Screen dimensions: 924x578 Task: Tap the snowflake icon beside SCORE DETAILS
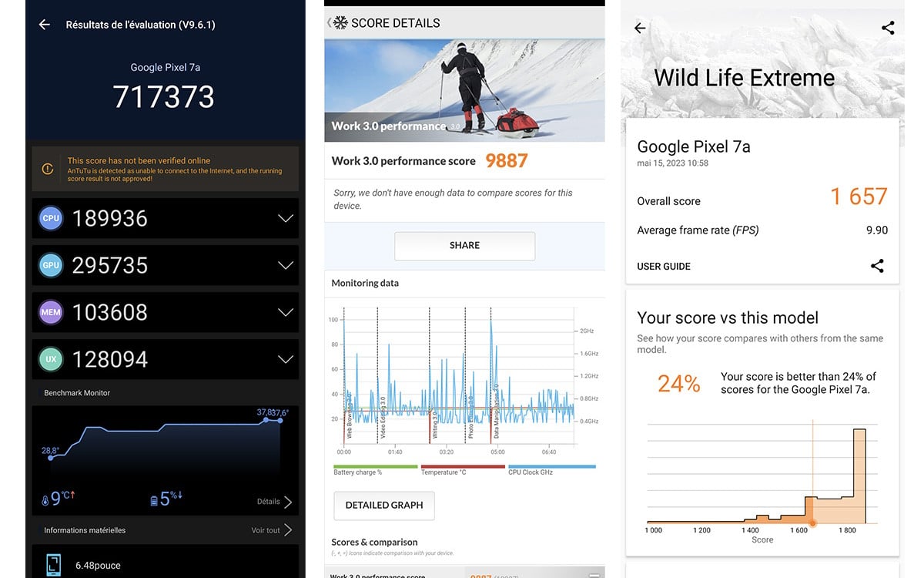pyautogui.click(x=340, y=23)
